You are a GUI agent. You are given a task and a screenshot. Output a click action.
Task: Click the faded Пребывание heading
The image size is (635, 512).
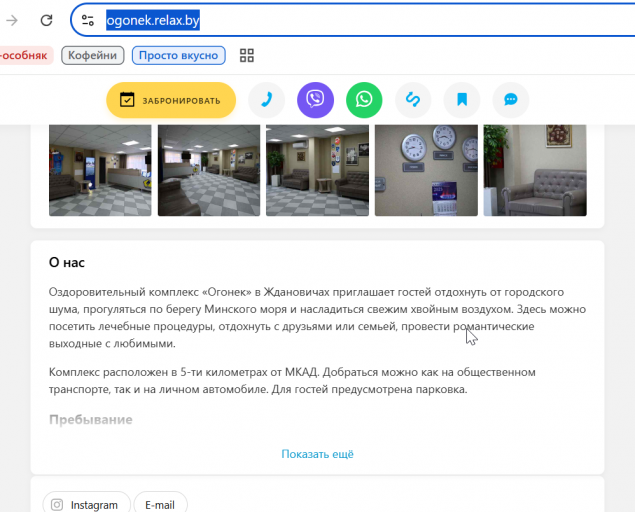(x=91, y=419)
